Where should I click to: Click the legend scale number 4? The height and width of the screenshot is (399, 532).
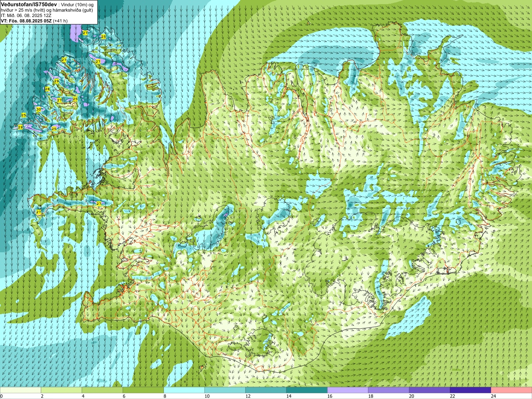[83, 396]
